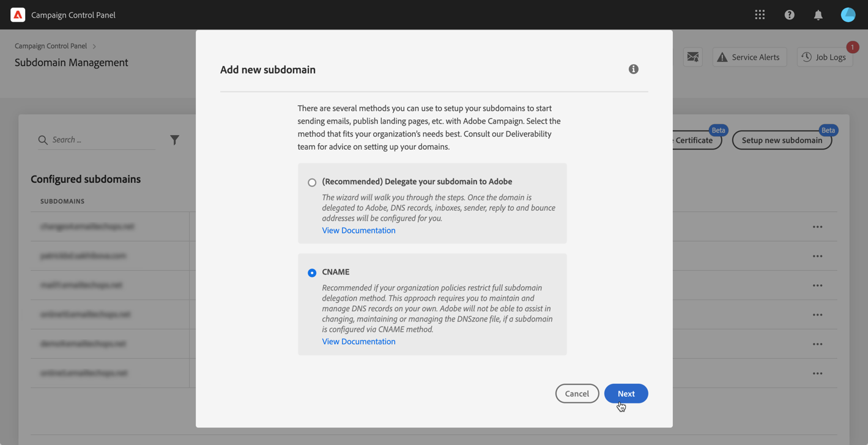Select Delegate your subdomain to Adobe option
Image resolution: width=868 pixels, height=445 pixels.
coord(312,182)
